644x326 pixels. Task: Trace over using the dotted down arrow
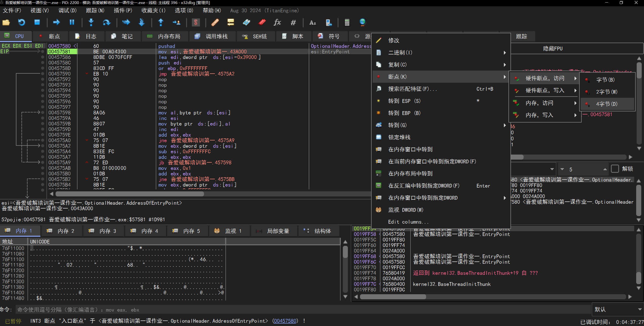point(142,22)
